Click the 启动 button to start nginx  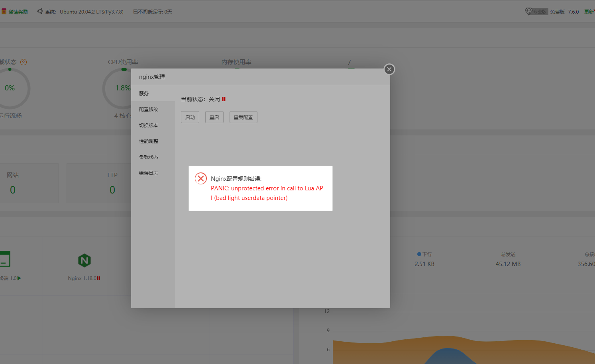[190, 117]
